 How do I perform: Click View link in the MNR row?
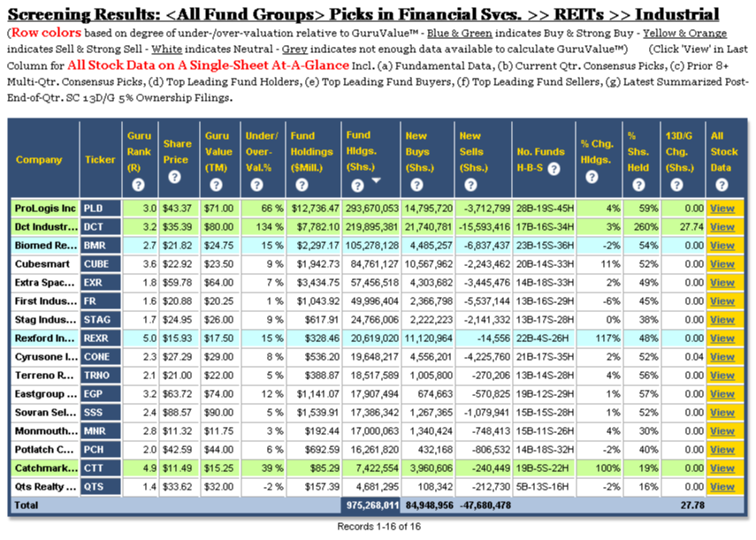click(x=722, y=431)
